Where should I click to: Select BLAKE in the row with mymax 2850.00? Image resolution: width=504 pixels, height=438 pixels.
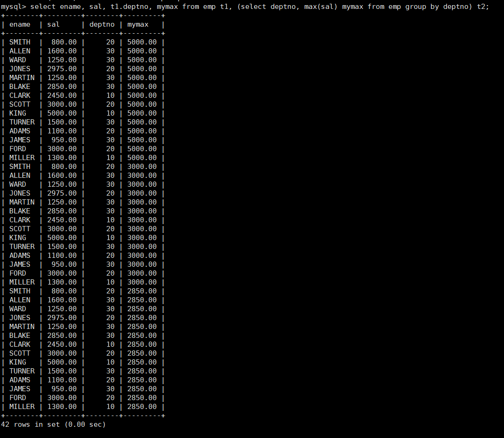(20, 336)
